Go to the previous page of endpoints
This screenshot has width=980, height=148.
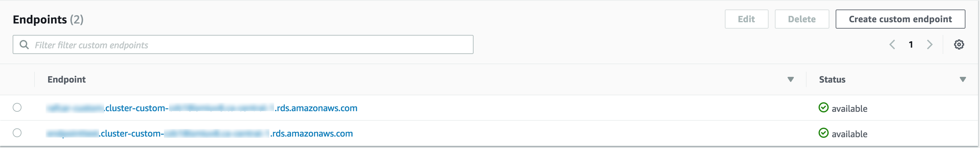892,45
